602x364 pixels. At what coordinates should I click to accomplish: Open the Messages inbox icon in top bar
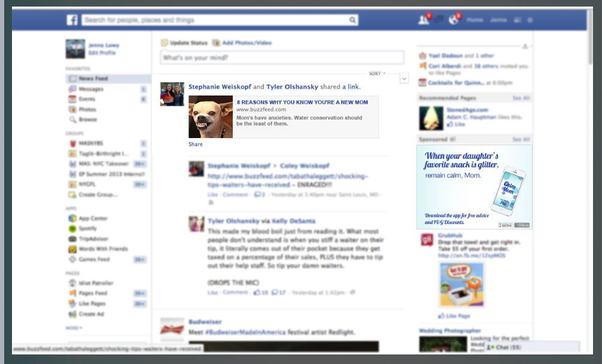click(439, 20)
